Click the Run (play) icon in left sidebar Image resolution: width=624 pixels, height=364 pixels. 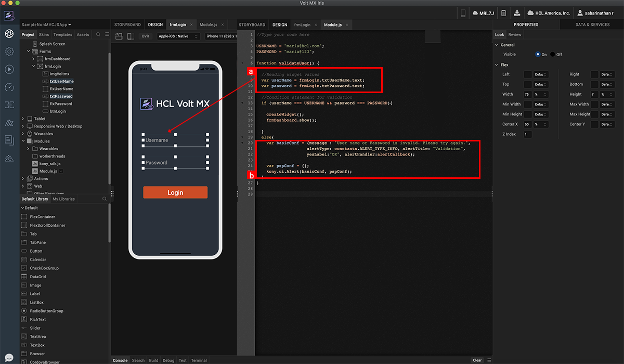tap(9, 69)
